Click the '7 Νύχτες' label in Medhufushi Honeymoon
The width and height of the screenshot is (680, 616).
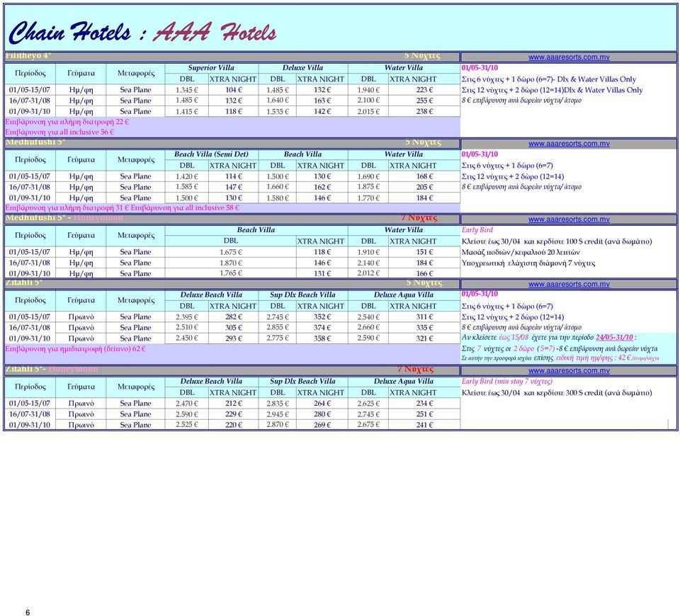coord(419,217)
